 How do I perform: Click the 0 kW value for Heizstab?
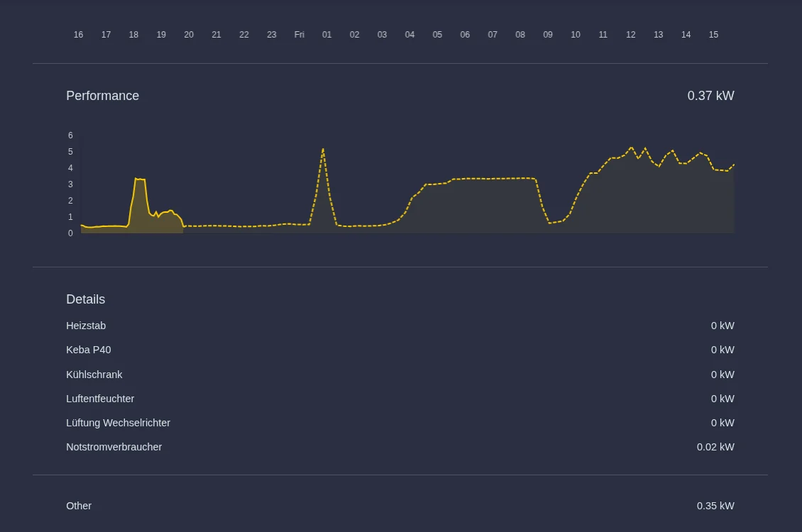(723, 326)
